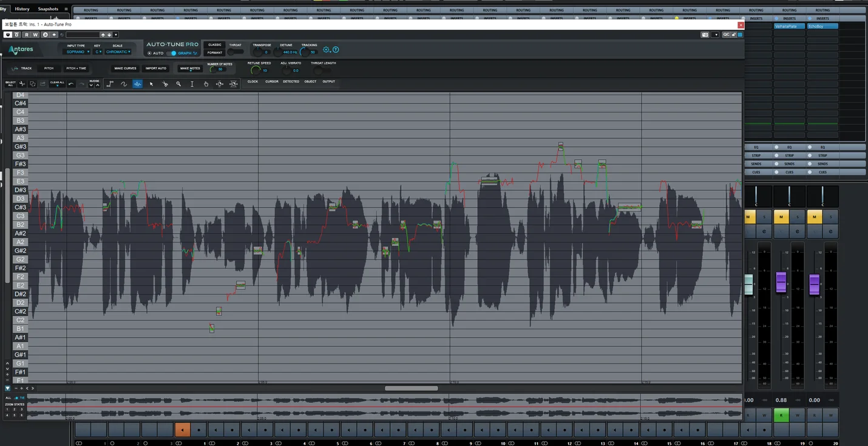Screen dimensions: 868x446
Task: Click the plus zoom-in button below graph
Action: coord(22,388)
